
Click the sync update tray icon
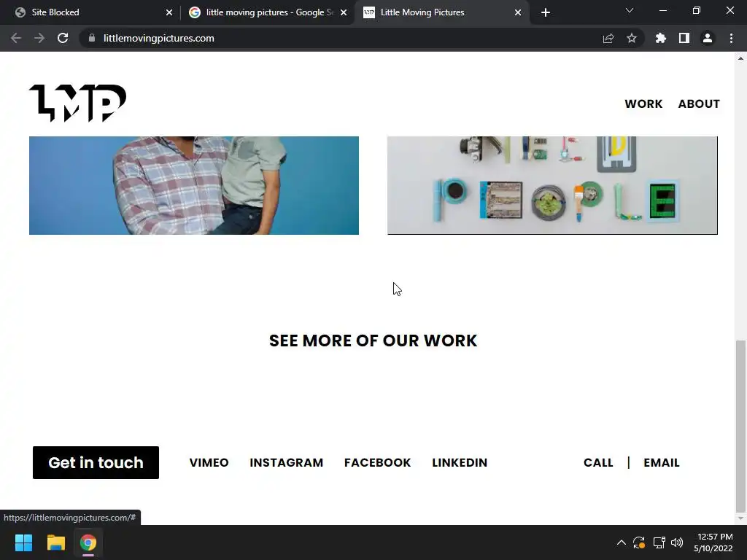pos(639,542)
